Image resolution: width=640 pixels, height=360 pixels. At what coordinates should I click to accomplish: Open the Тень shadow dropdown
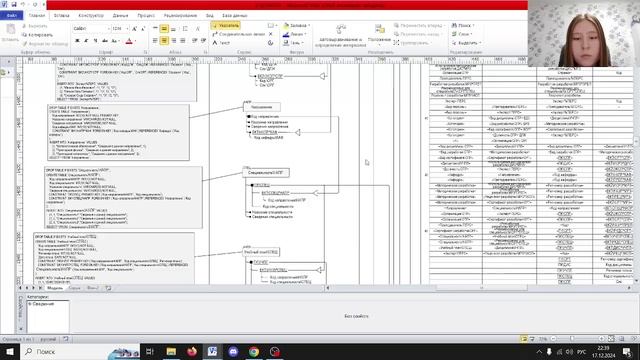coord(293,43)
